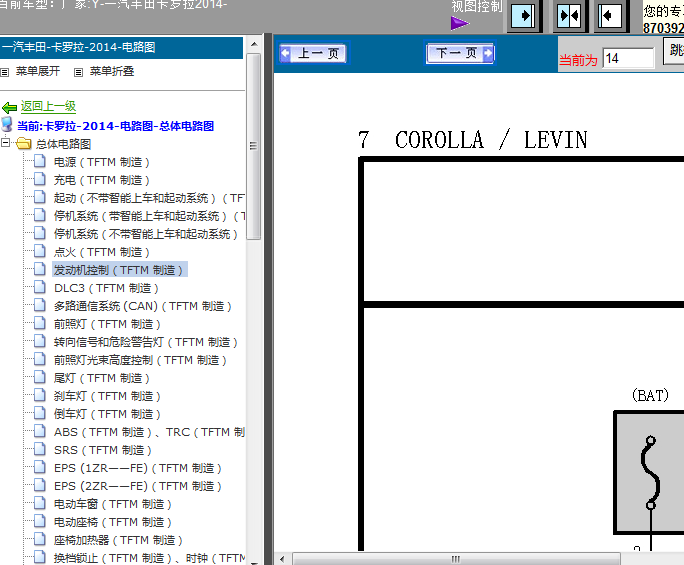684x565 pixels.
Task: Open SRS (TFTM 制造) diagram
Action: click(103, 450)
